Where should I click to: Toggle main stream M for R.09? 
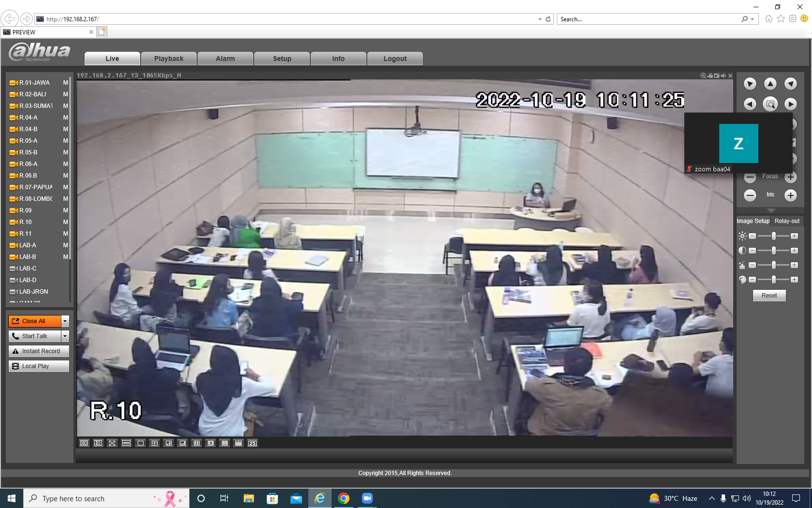(x=66, y=210)
